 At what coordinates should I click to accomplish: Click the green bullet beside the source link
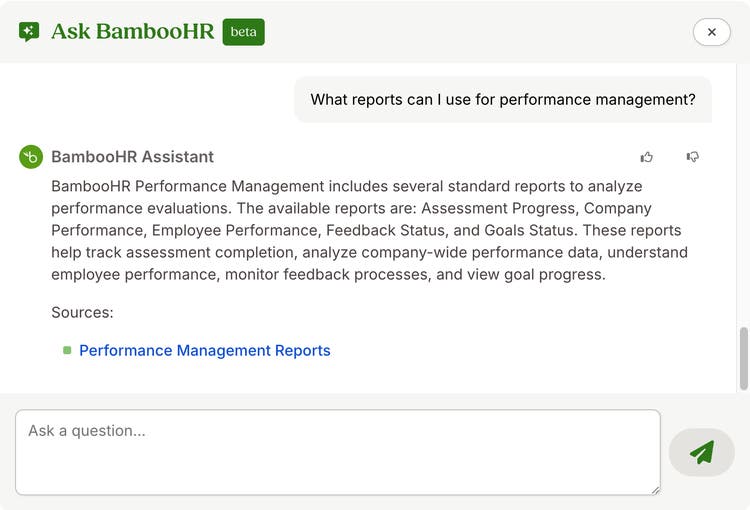tap(67, 350)
